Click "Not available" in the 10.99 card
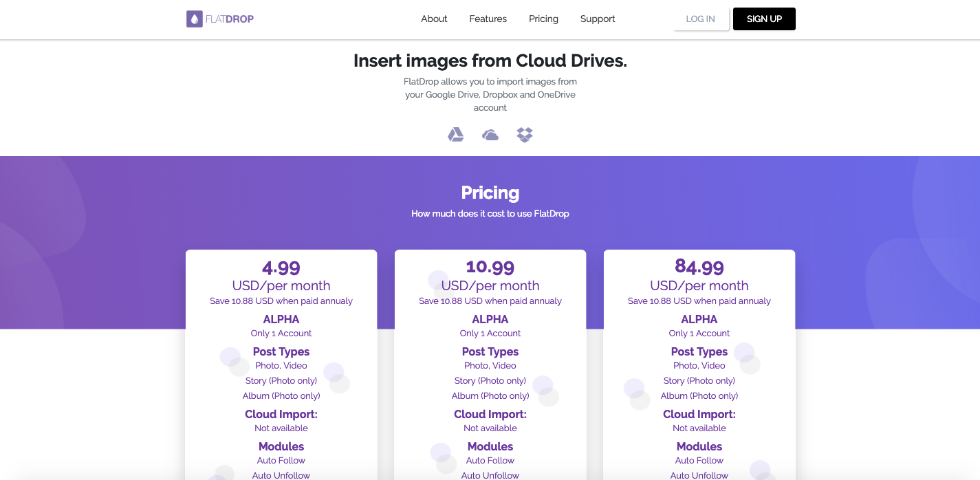980x480 pixels. point(490,428)
